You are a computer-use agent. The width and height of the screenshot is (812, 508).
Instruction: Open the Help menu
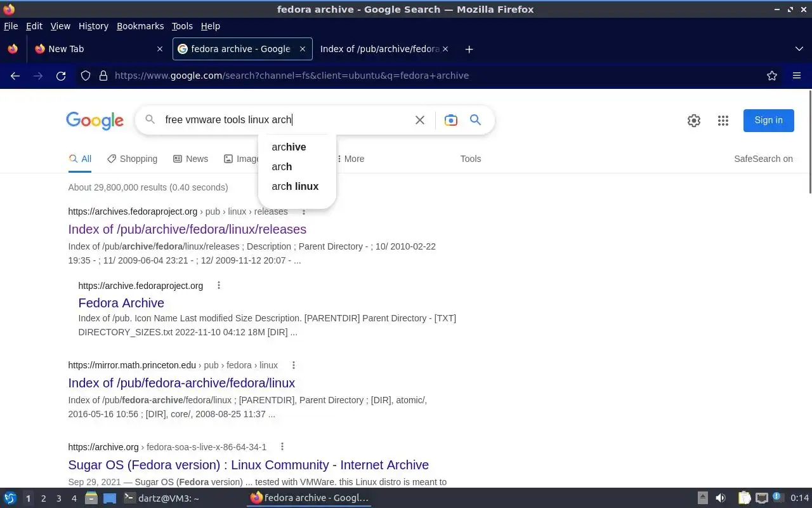coord(210,26)
